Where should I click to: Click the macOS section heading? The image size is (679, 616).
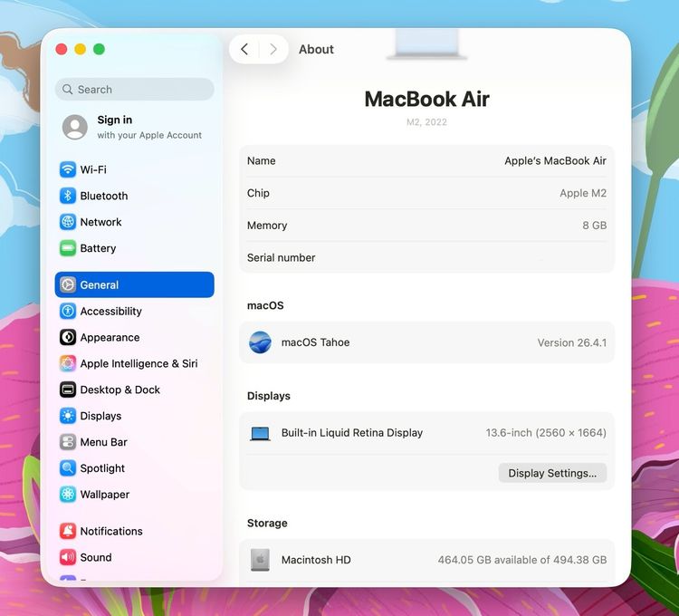click(265, 305)
